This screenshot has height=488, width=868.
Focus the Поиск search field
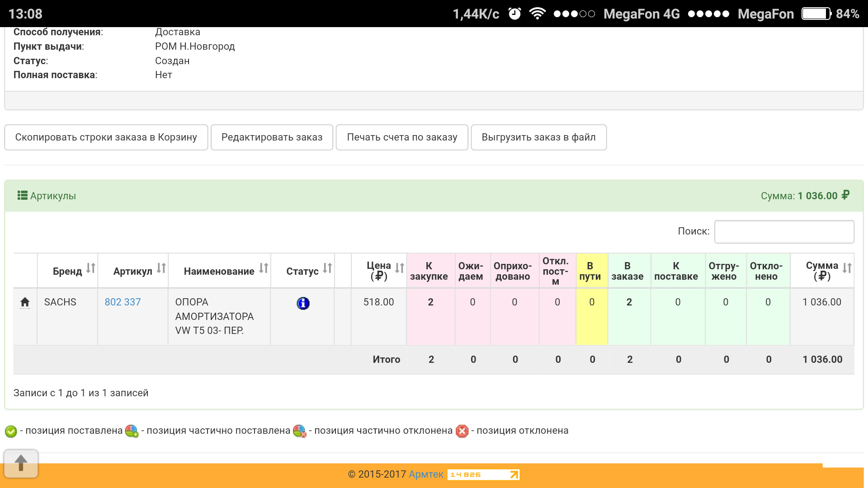tap(784, 232)
